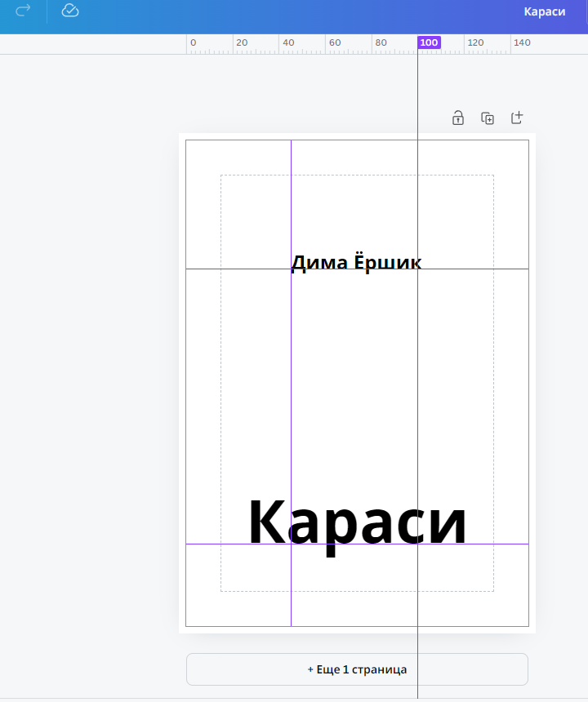
Task: Click the Караси design title in header
Action: tap(545, 11)
